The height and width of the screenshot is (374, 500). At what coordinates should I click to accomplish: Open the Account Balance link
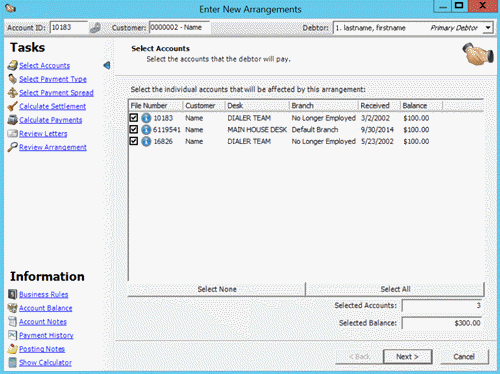point(45,308)
